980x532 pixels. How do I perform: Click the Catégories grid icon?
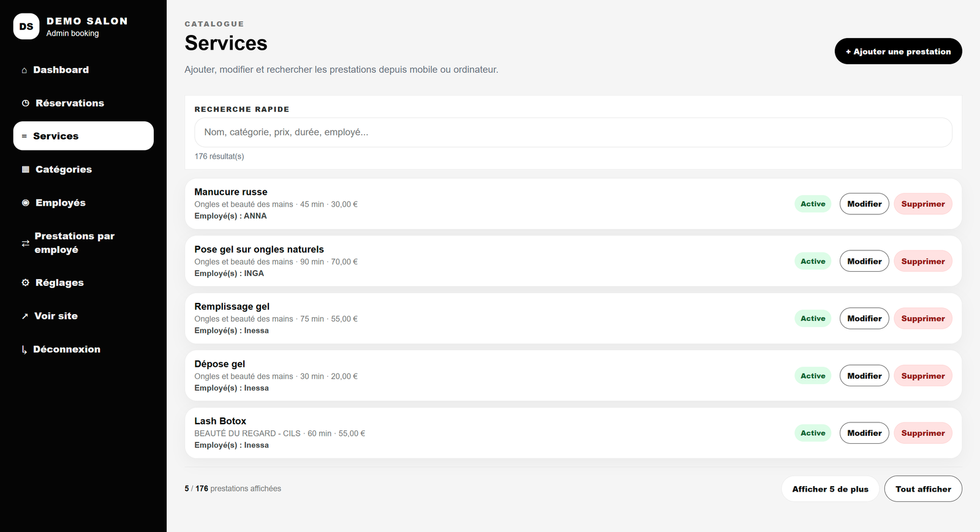26,170
